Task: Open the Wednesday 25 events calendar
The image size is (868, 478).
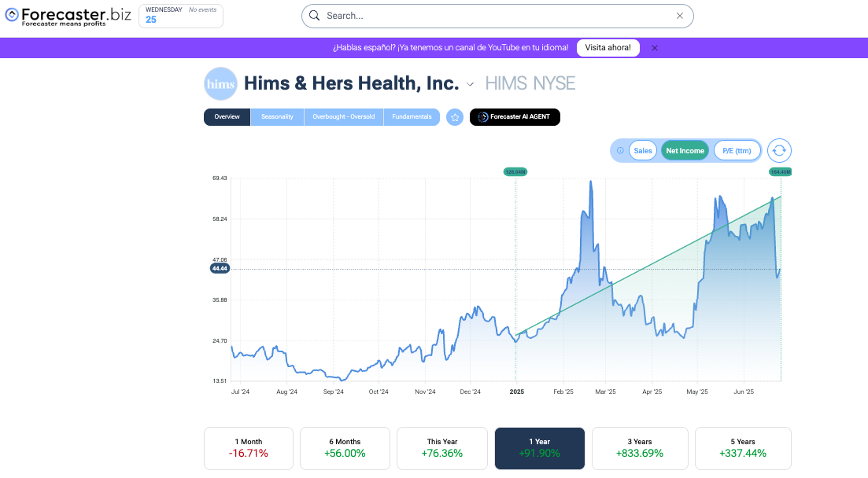Action: pyautogui.click(x=181, y=16)
